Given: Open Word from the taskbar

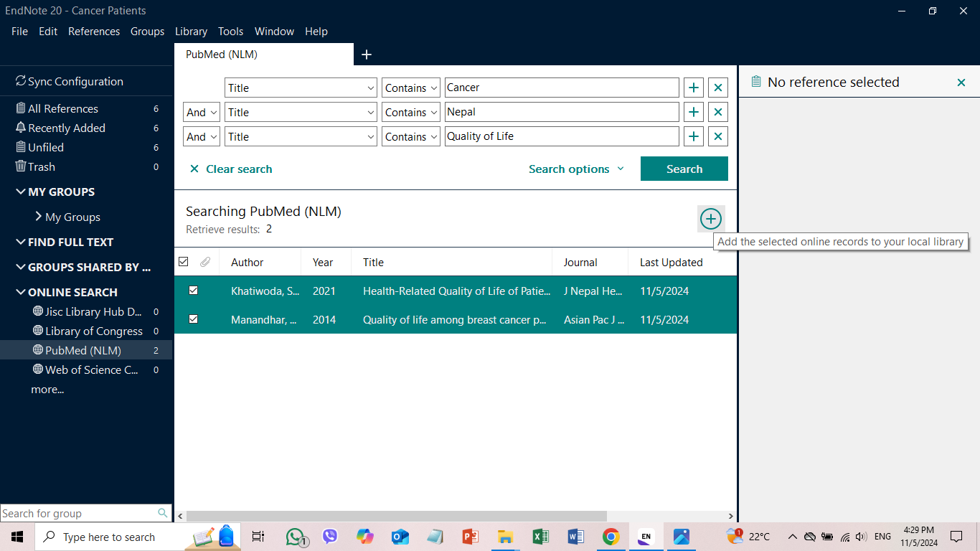Looking at the screenshot, I should point(575,537).
